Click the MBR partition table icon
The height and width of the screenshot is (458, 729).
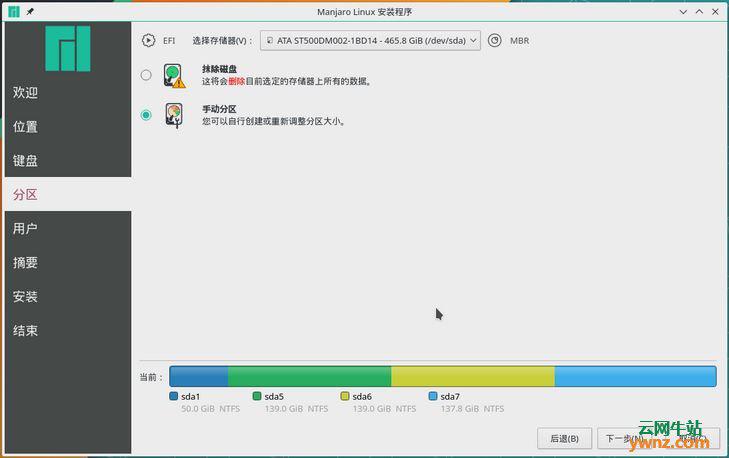tap(495, 40)
